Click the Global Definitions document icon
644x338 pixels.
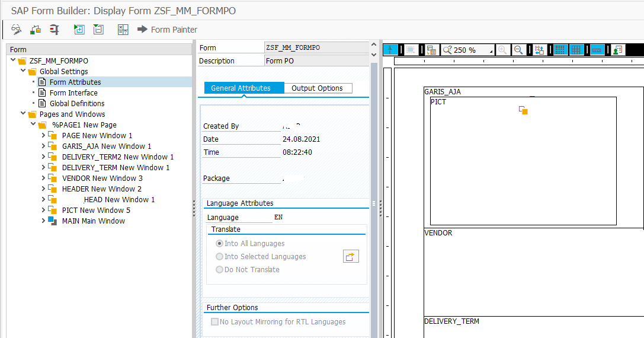(42, 103)
